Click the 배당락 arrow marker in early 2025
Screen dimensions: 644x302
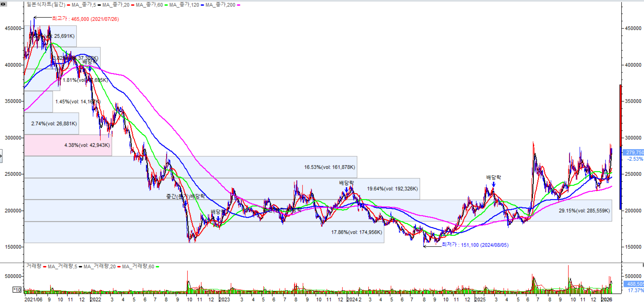click(x=494, y=184)
